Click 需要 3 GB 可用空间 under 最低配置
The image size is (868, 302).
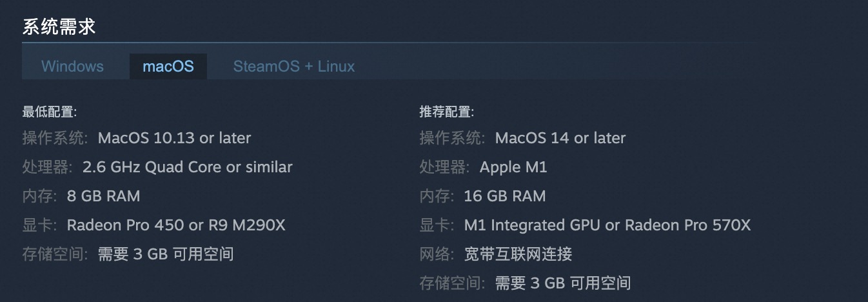pos(166,254)
